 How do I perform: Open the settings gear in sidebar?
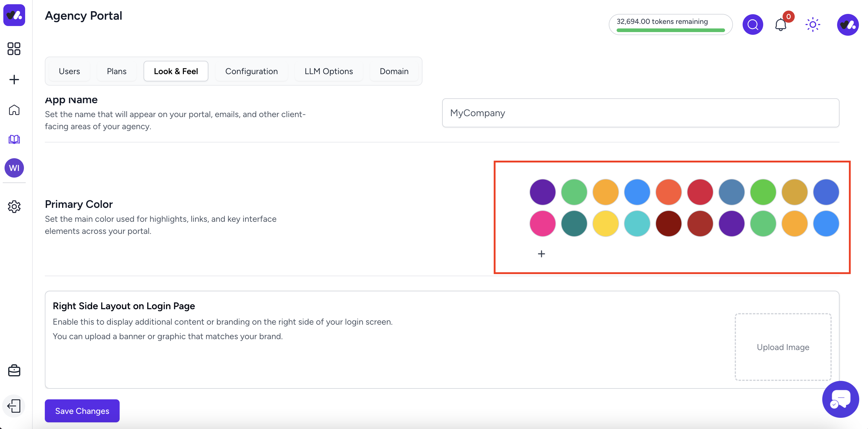pyautogui.click(x=14, y=207)
